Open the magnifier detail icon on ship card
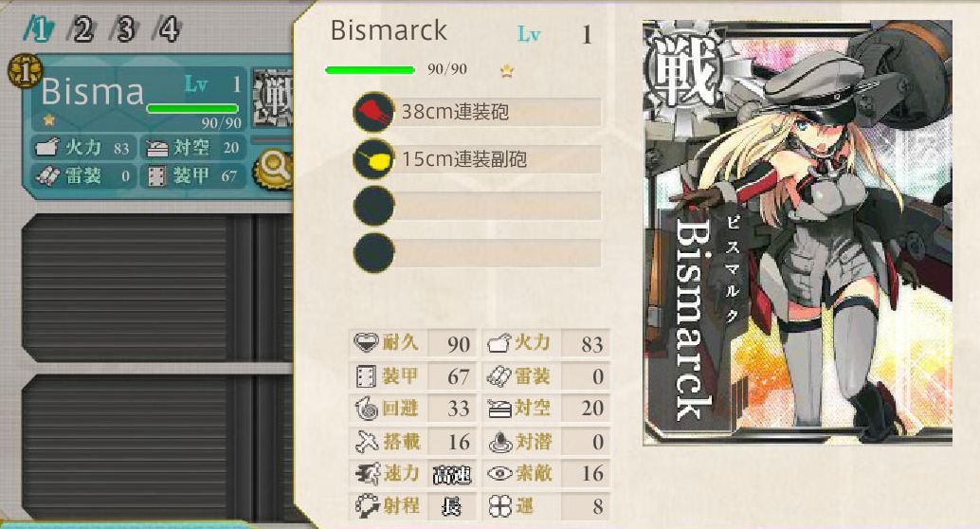This screenshot has height=529, width=980. (274, 168)
